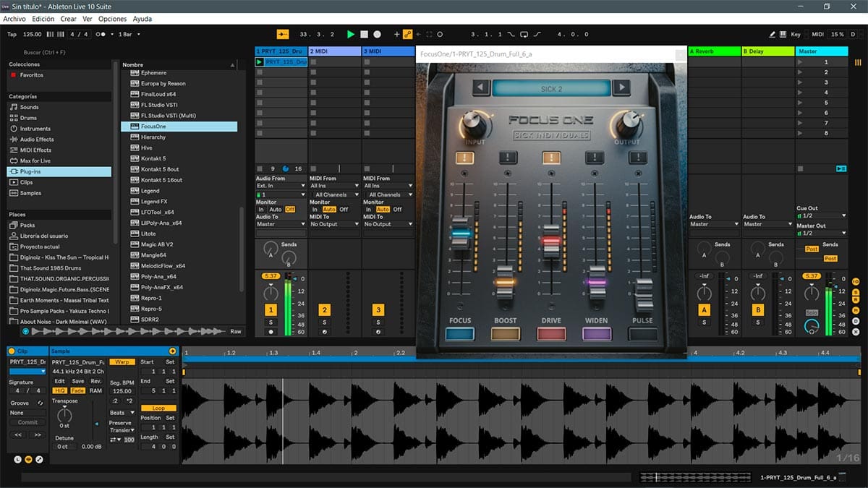Toggle track 3 MIDI activator button
The image size is (868, 488).
tap(378, 309)
